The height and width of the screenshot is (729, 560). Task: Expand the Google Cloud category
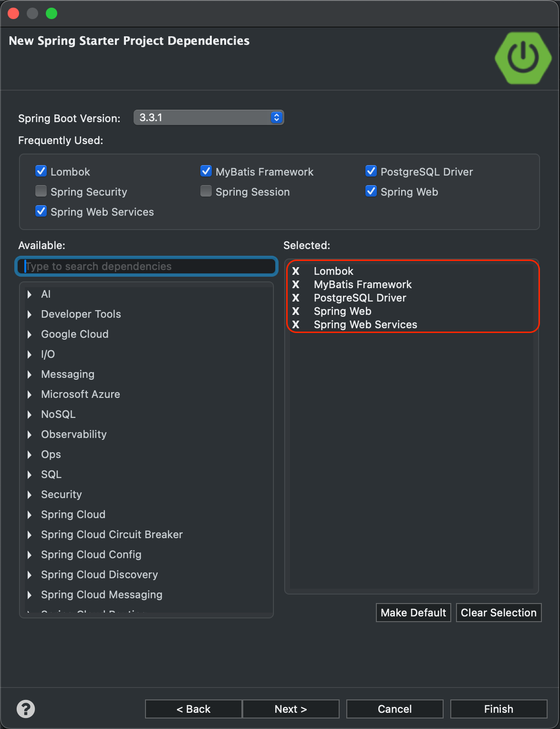pyautogui.click(x=30, y=334)
